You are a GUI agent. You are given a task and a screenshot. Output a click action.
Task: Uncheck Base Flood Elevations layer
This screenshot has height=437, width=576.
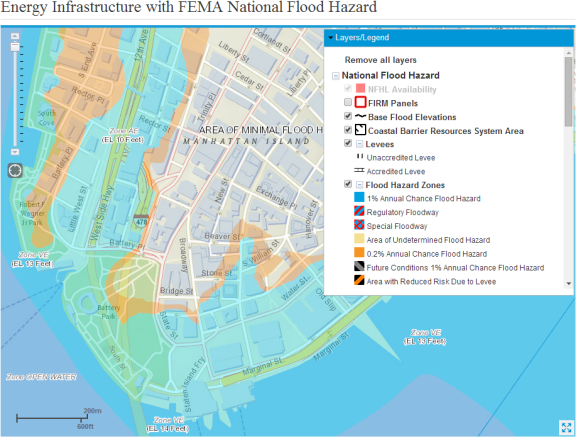coord(348,116)
